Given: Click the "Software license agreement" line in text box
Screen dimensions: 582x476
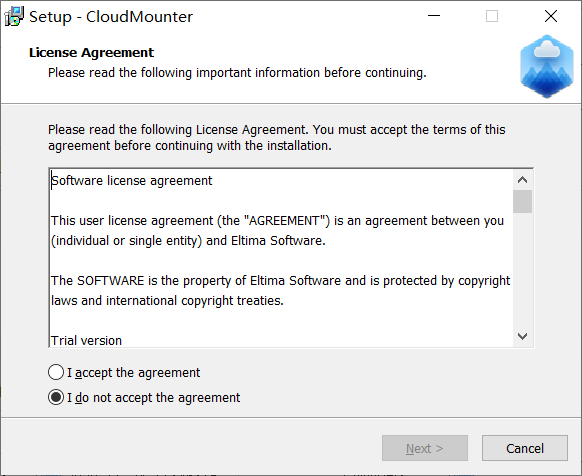Looking at the screenshot, I should coord(131,180).
